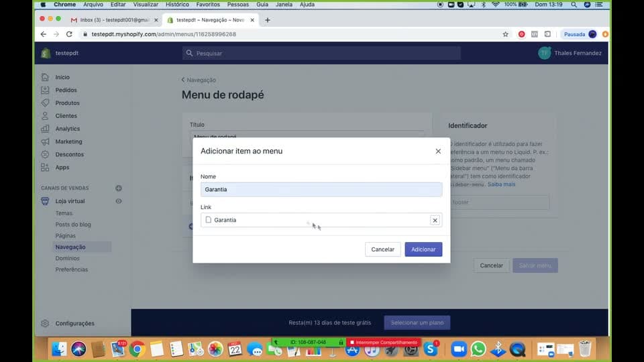Click the Adicionar button

pyautogui.click(x=423, y=249)
